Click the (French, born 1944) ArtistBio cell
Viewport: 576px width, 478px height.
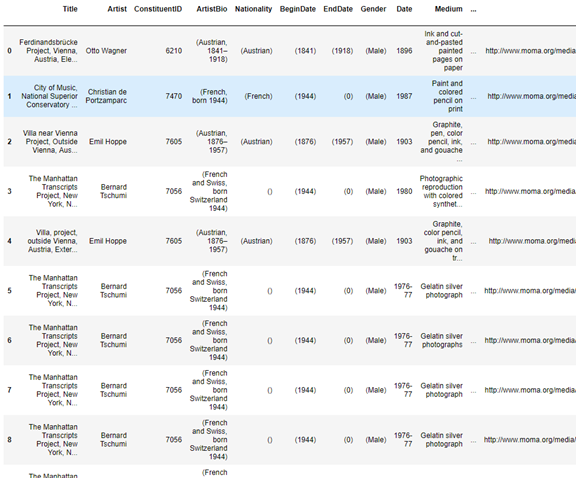point(210,96)
